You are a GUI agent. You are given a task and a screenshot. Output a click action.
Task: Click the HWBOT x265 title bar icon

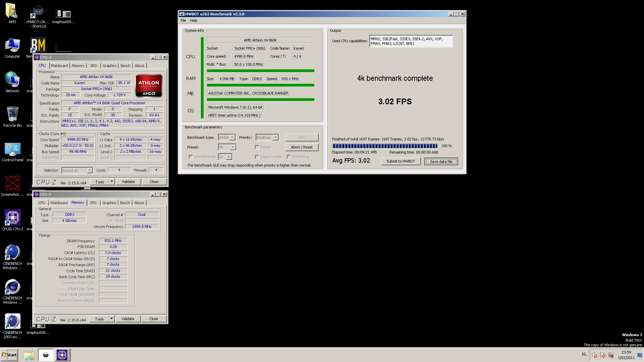(182, 14)
